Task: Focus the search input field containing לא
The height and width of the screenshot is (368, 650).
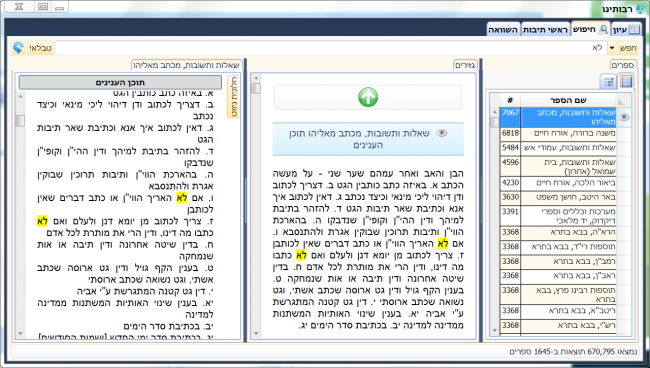Action: point(331,48)
